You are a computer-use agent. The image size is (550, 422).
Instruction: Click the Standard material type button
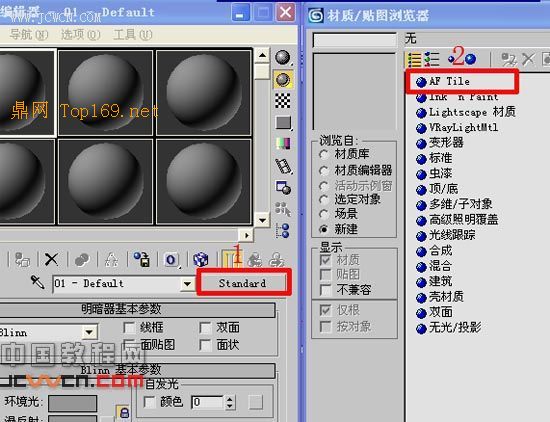[242, 283]
